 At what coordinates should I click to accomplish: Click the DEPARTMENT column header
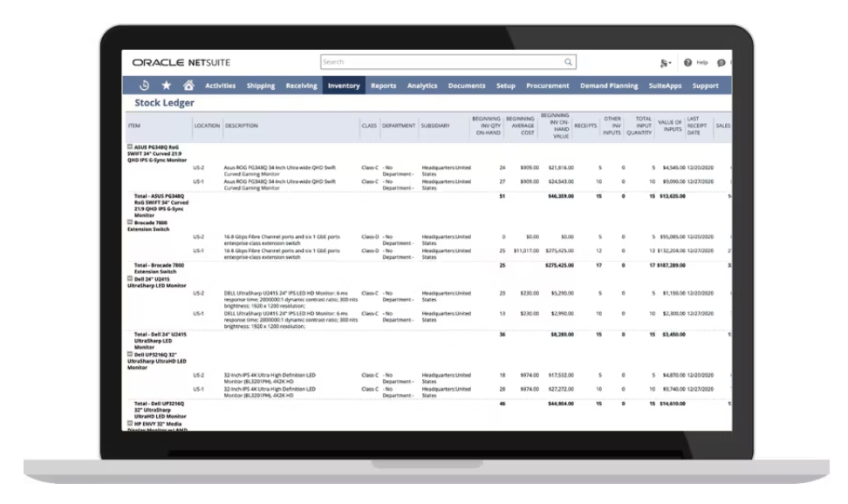(x=399, y=126)
